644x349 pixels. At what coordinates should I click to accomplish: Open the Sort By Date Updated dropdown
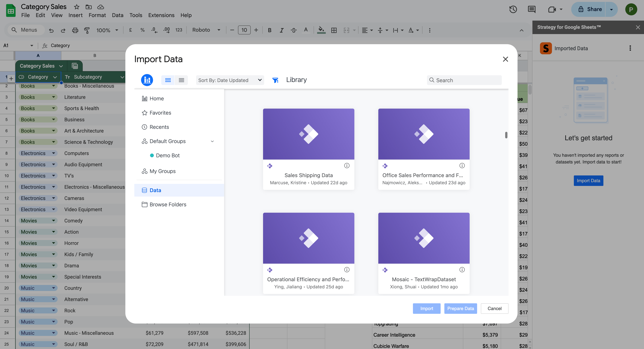click(230, 80)
